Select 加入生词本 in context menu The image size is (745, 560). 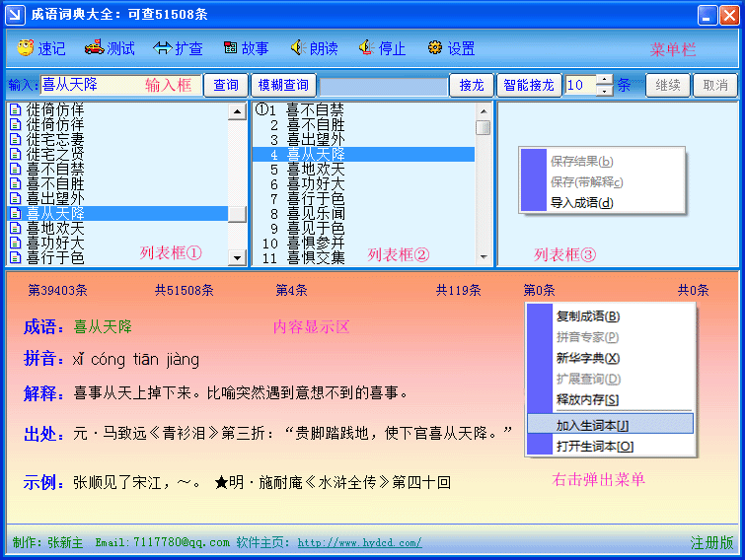[x=592, y=425]
